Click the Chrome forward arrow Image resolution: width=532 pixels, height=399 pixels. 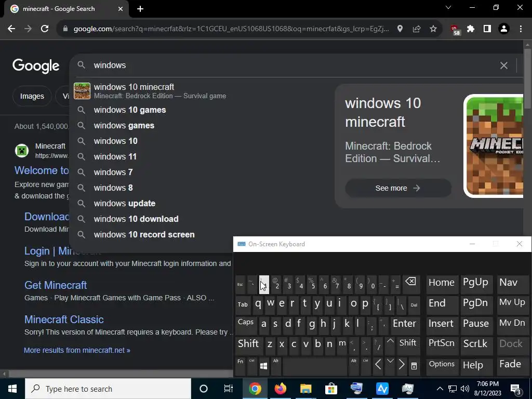[28, 29]
